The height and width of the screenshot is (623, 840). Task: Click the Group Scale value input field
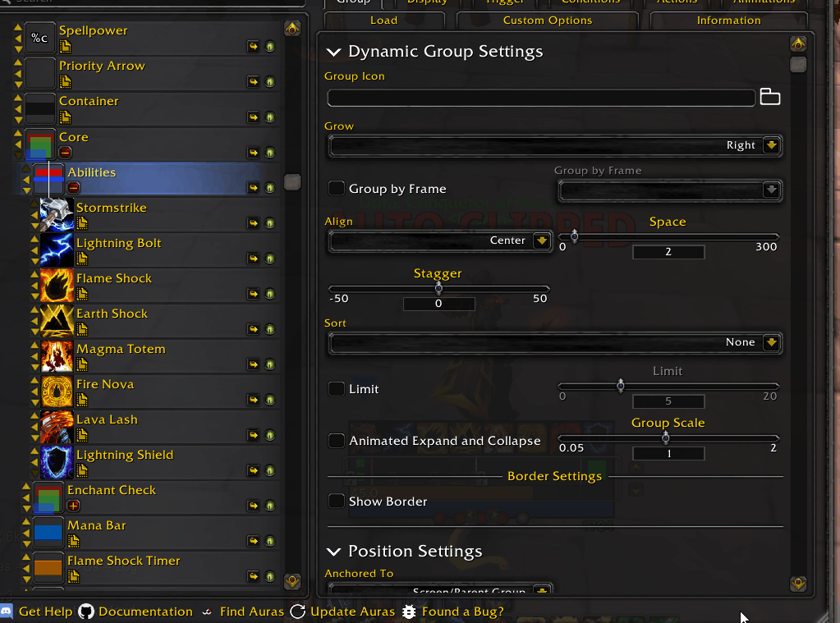(x=668, y=454)
